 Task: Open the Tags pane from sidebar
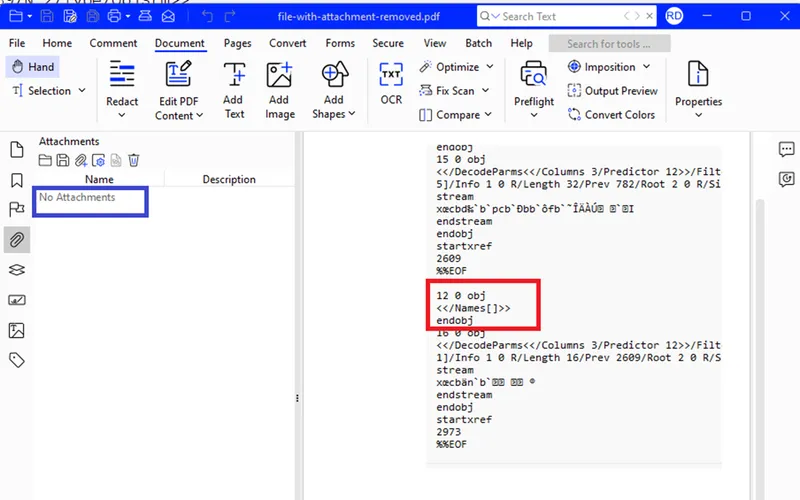(x=17, y=360)
